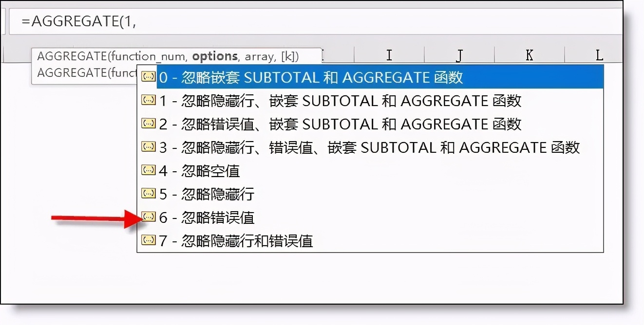
Task: Choose option 7 忽略隐藏行和错误值
Action: tap(370, 241)
